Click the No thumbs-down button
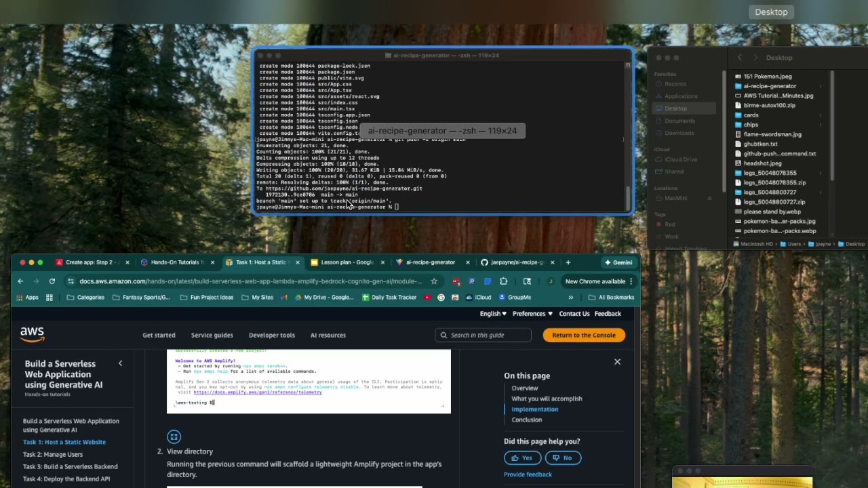The width and height of the screenshot is (868, 488). coord(564,457)
